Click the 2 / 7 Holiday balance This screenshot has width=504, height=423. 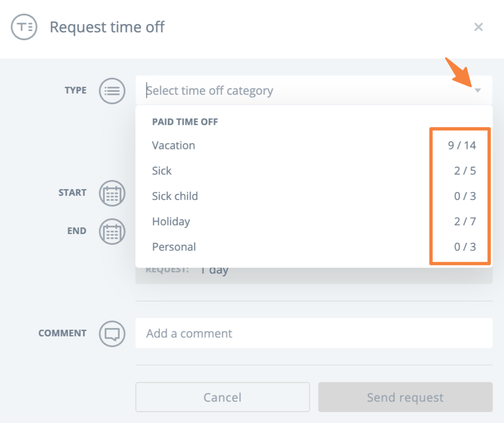click(x=465, y=222)
